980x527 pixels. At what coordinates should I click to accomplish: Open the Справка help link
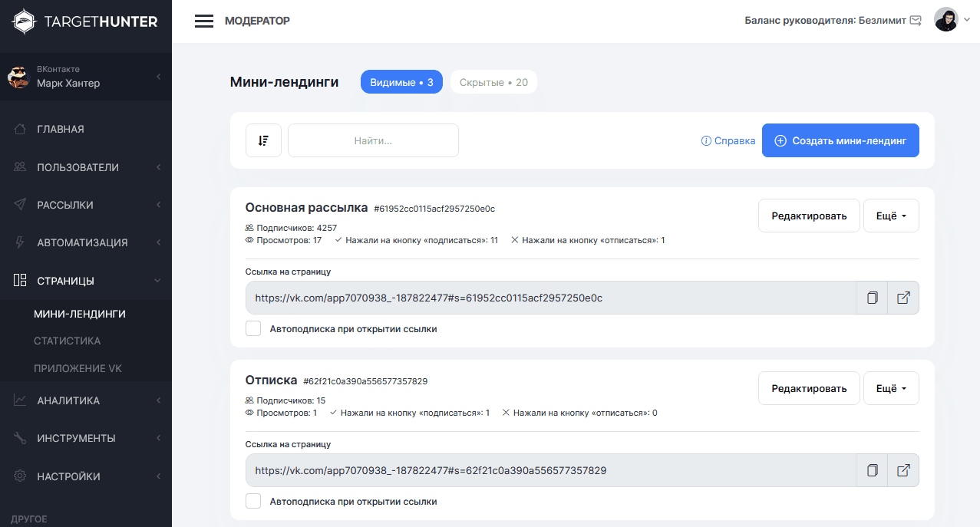tap(728, 141)
